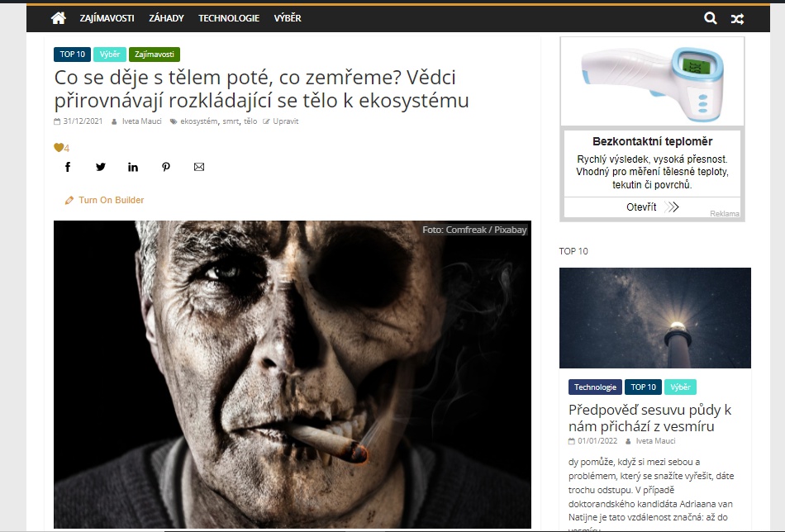Click the pencil icon beside Turn On Builder
This screenshot has width=785, height=532.
[69, 200]
